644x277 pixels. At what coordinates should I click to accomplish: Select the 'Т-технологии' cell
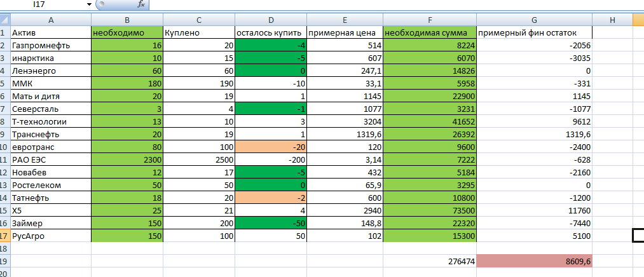coord(50,122)
